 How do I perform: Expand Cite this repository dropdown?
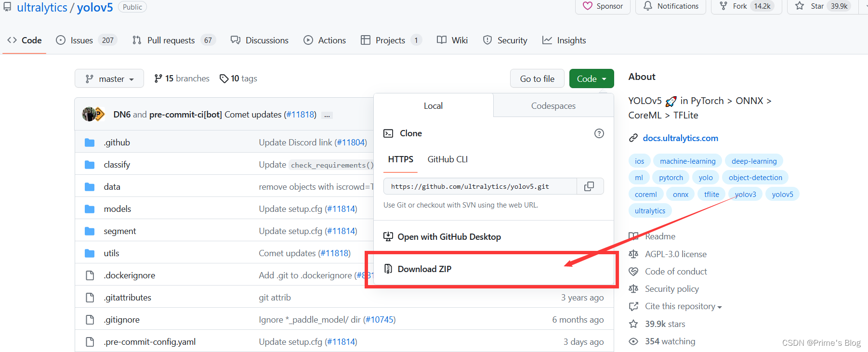click(x=683, y=306)
